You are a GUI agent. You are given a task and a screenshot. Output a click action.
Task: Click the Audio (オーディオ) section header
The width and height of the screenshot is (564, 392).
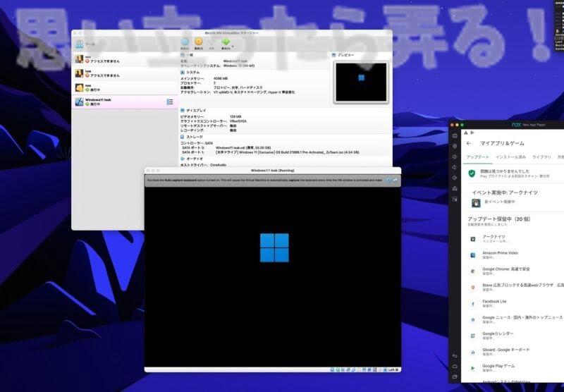pyautogui.click(x=192, y=159)
